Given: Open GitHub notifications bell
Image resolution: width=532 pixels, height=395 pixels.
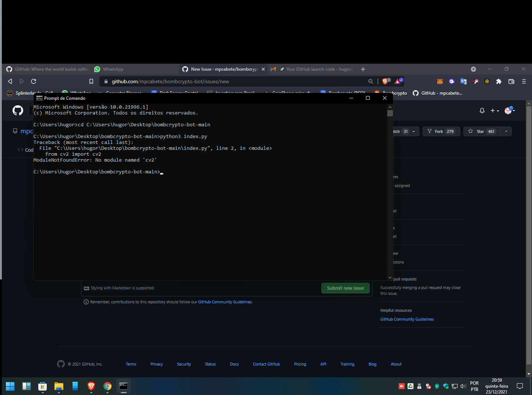Looking at the screenshot, I should coord(482,110).
